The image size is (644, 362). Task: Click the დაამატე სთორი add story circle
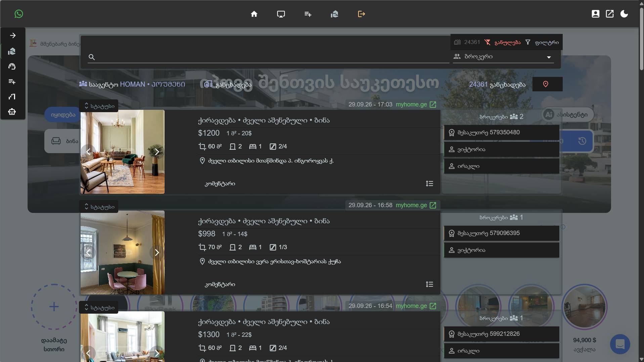click(54, 307)
